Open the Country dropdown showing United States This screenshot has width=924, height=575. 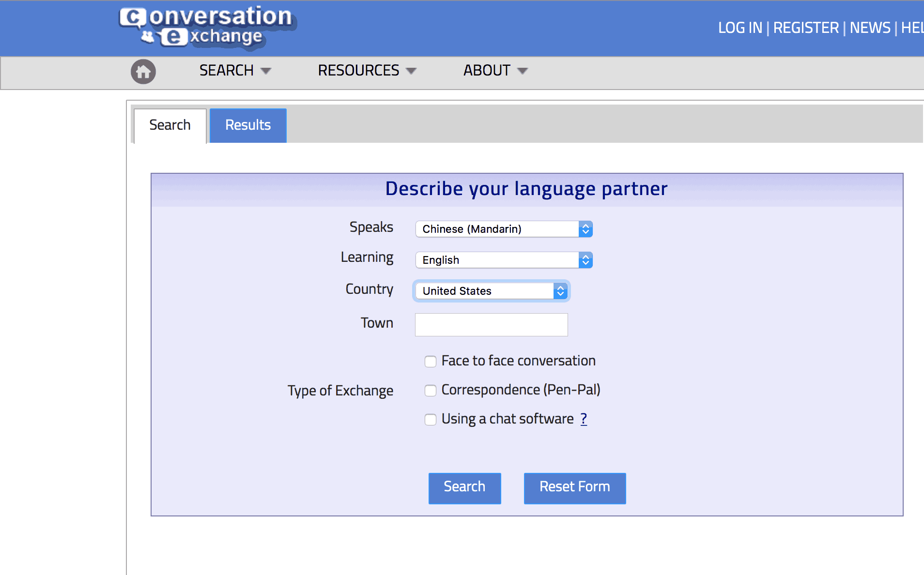(x=492, y=291)
